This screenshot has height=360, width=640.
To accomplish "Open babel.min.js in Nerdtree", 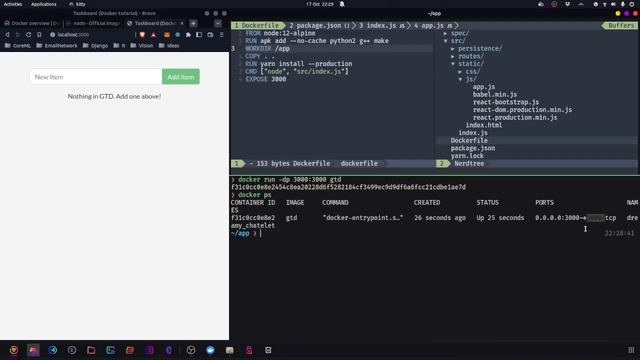I will coord(495,95).
